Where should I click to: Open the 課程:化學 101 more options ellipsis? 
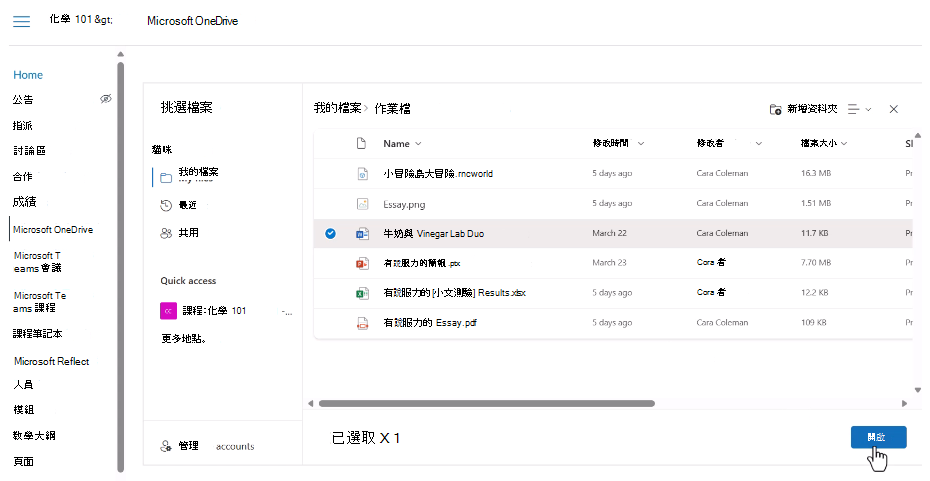pyautogui.click(x=287, y=312)
